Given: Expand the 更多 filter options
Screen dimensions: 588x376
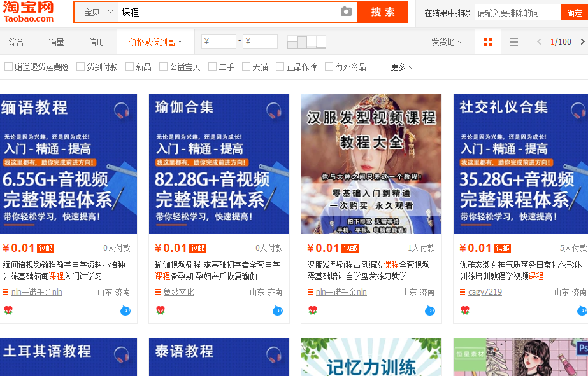Looking at the screenshot, I should pyautogui.click(x=402, y=67).
